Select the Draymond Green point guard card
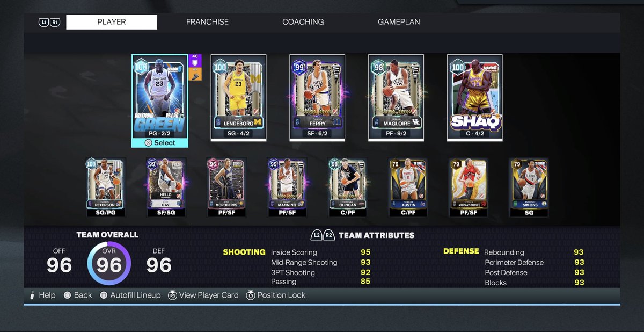 pyautogui.click(x=160, y=100)
